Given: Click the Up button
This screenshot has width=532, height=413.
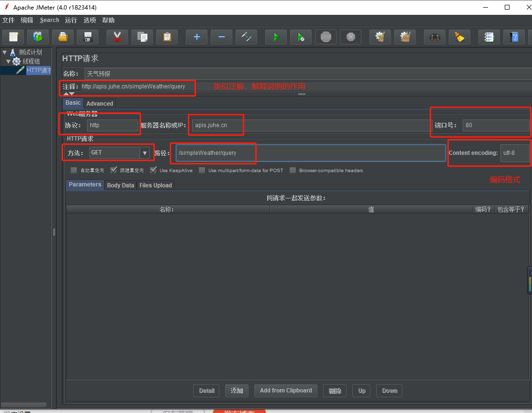Looking at the screenshot, I should 362,391.
